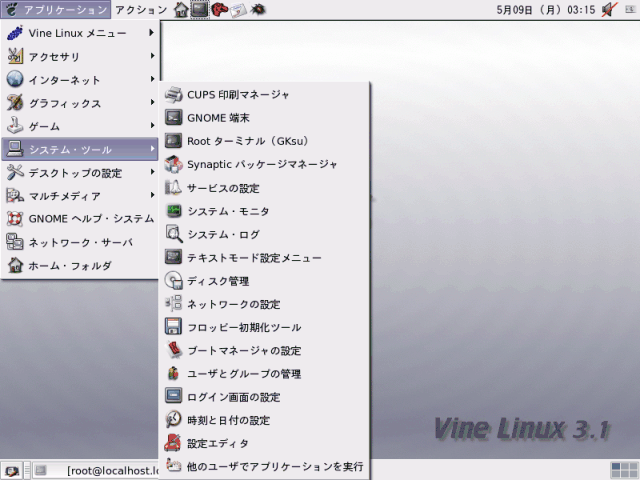Click the GNOME ヘルプ lifebuoy icon
The height and width of the screenshot is (480, 640).
pos(15,219)
